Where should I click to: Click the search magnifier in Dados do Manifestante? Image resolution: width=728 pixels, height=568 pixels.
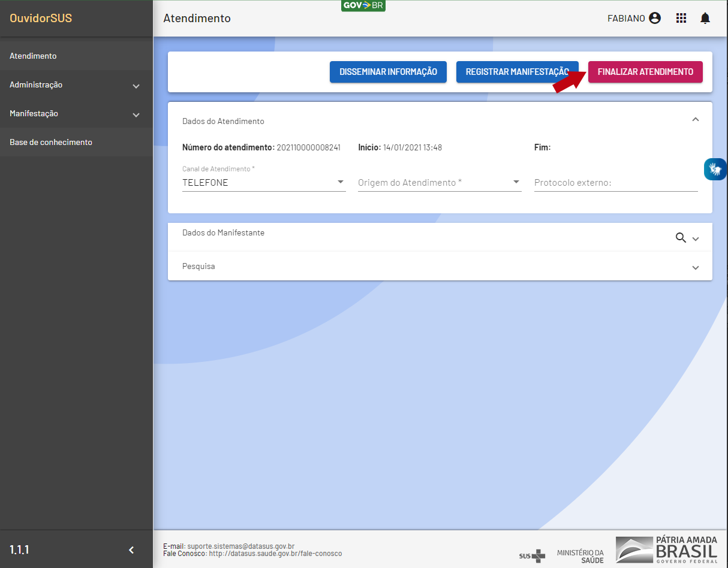coord(681,238)
